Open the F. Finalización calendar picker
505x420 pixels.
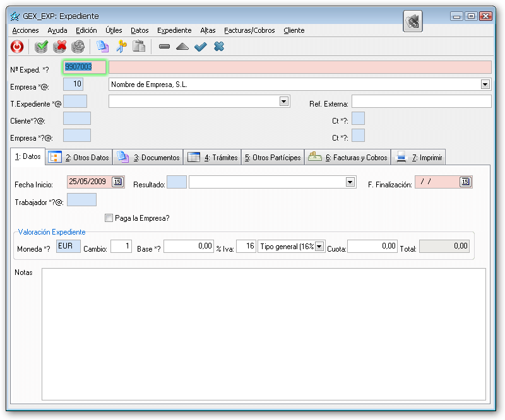coord(465,182)
